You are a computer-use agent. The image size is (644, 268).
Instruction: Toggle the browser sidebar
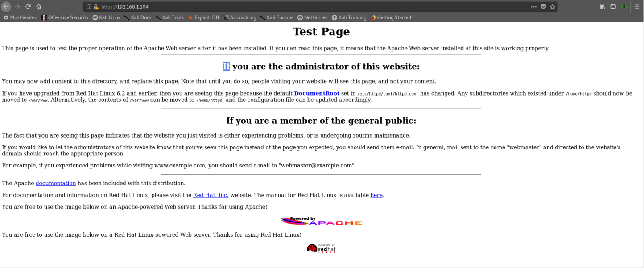(612, 7)
